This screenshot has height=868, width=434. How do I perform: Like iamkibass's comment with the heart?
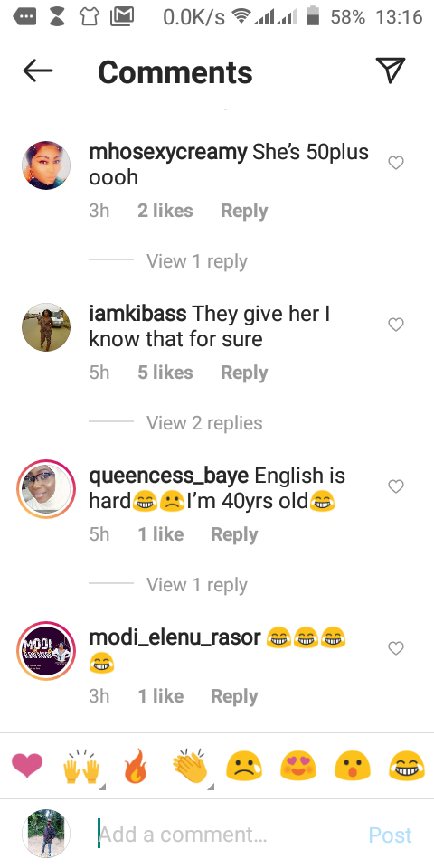396,325
